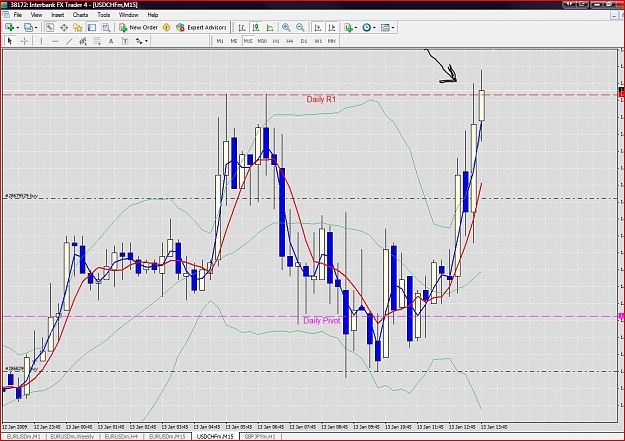This screenshot has width=625, height=441.
Task: Toggle the Data Window crosshair icon
Action: tap(64, 28)
